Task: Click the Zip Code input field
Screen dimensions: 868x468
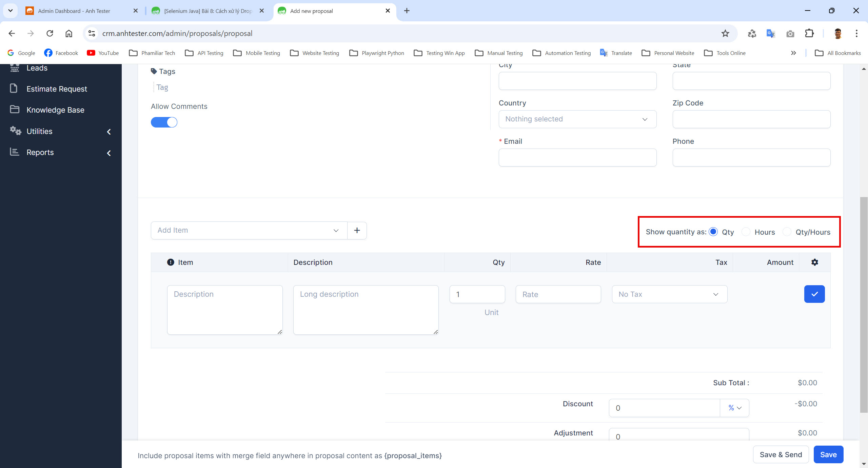Action: pos(751,119)
